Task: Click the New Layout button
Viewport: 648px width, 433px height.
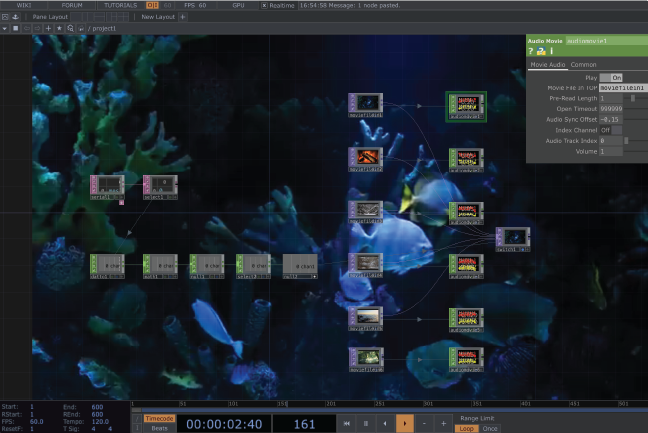Action: pos(158,17)
